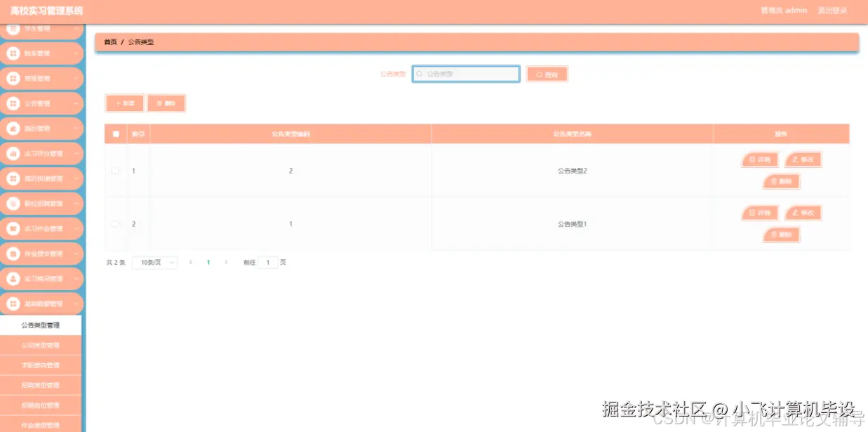Image resolution: width=868 pixels, height=432 pixels.
Task: Click 删除 for row 公告类型2
Action: 782,181
